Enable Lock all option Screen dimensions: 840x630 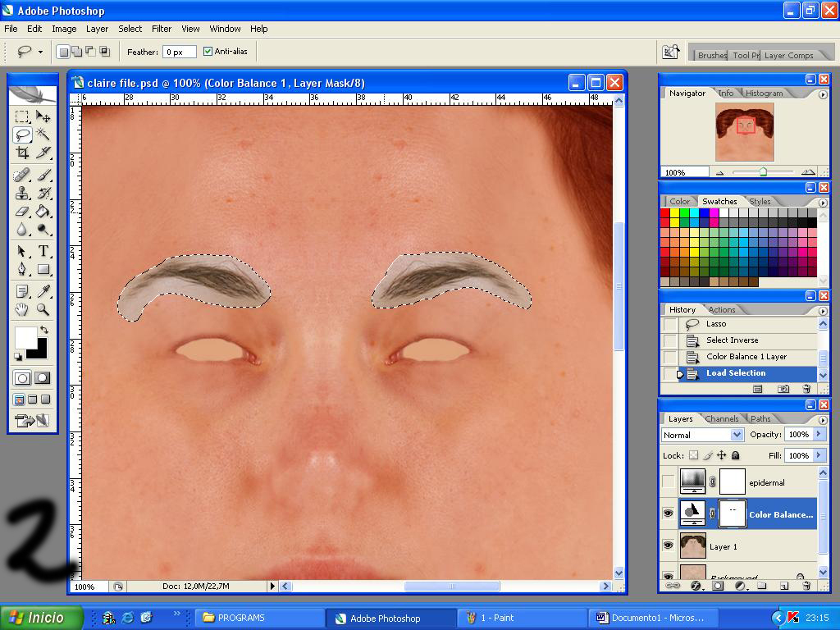pos(736,455)
